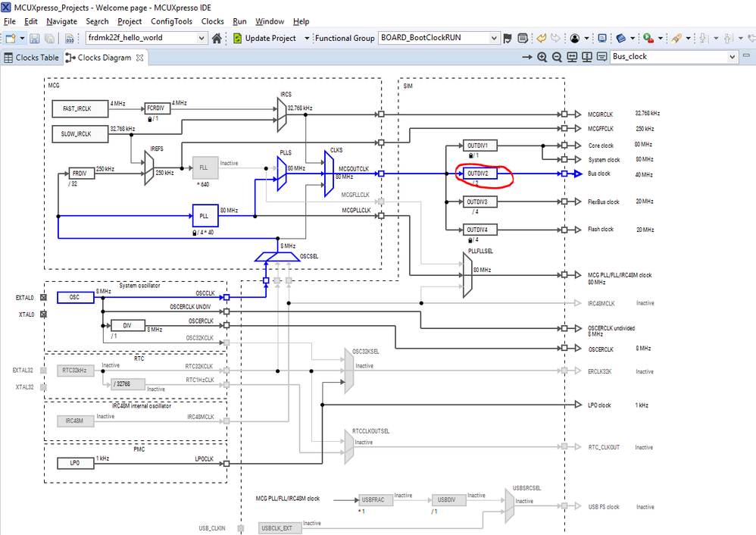Open the frdmk22f_hello_world project dropdown
The image size is (756, 535).
(201, 38)
